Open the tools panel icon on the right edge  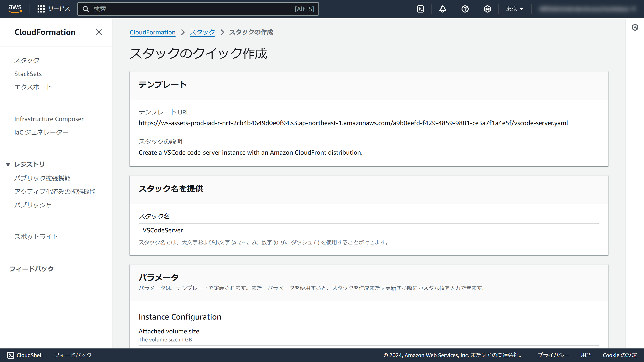pos(635,27)
